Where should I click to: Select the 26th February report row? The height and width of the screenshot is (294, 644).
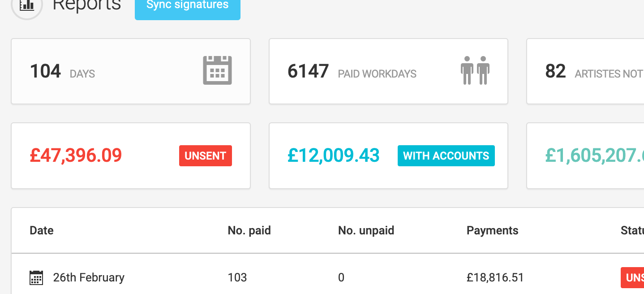[x=269, y=277]
